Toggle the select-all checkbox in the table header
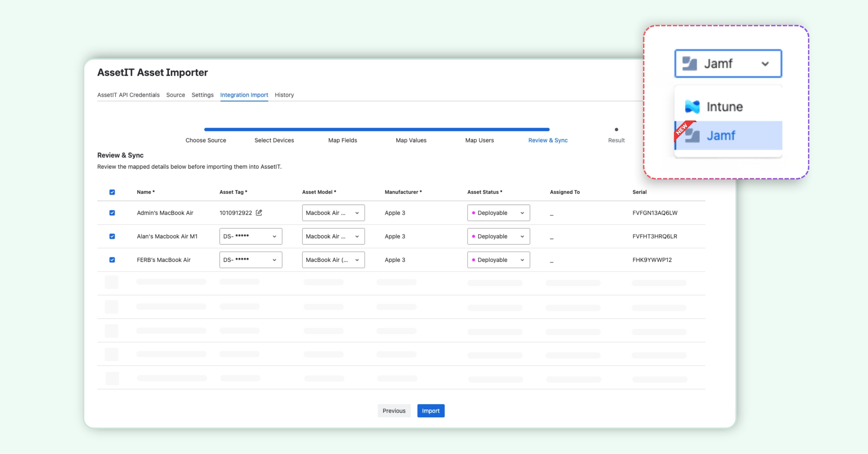Viewport: 868px width, 454px height. pyautogui.click(x=112, y=192)
